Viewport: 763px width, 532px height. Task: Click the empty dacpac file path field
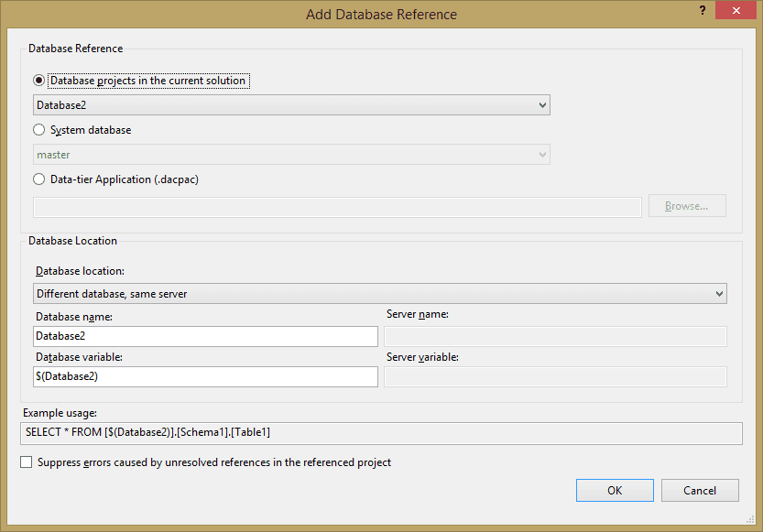click(337, 206)
